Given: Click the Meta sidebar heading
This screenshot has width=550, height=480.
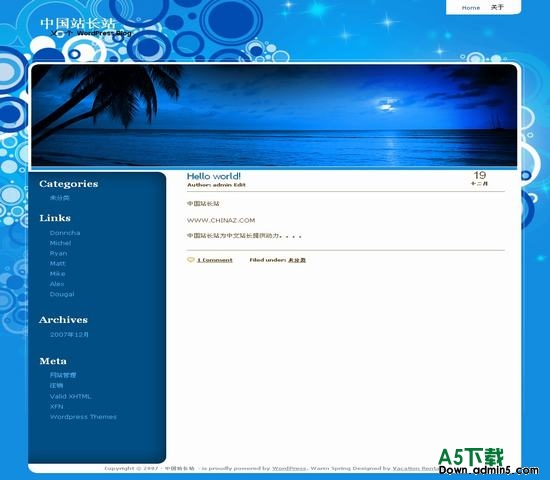Looking at the screenshot, I should 53,361.
